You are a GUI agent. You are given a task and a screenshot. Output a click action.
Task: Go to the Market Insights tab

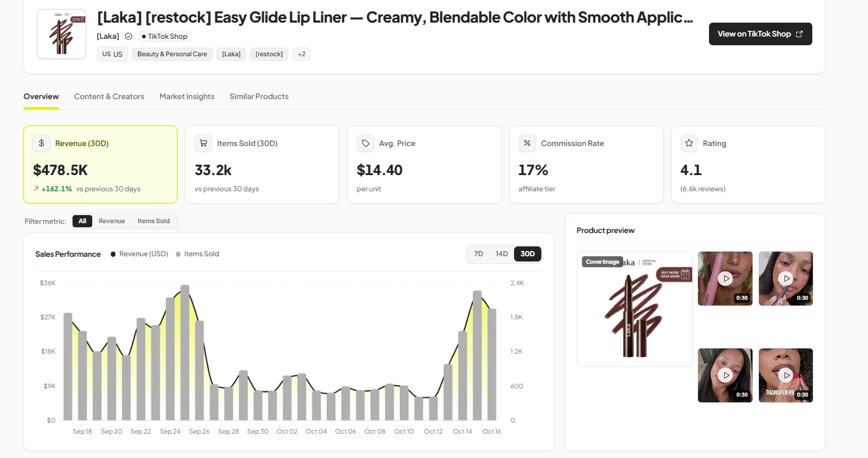[187, 96]
